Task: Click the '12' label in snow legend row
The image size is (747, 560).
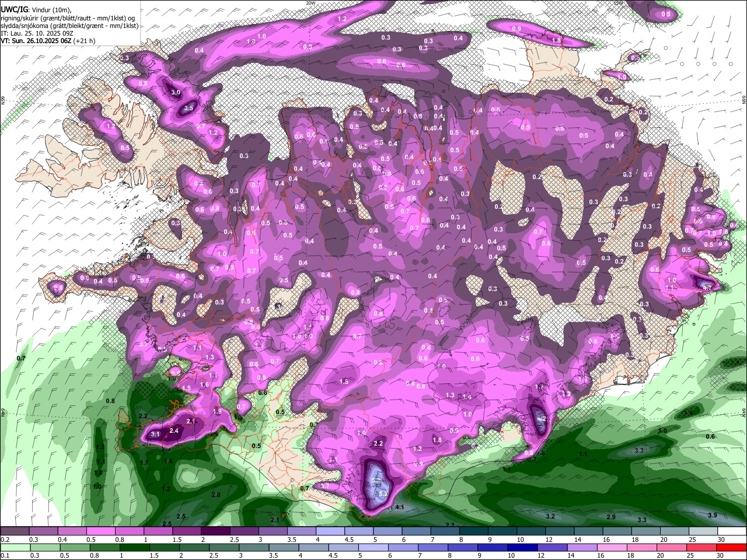Action: (549, 540)
